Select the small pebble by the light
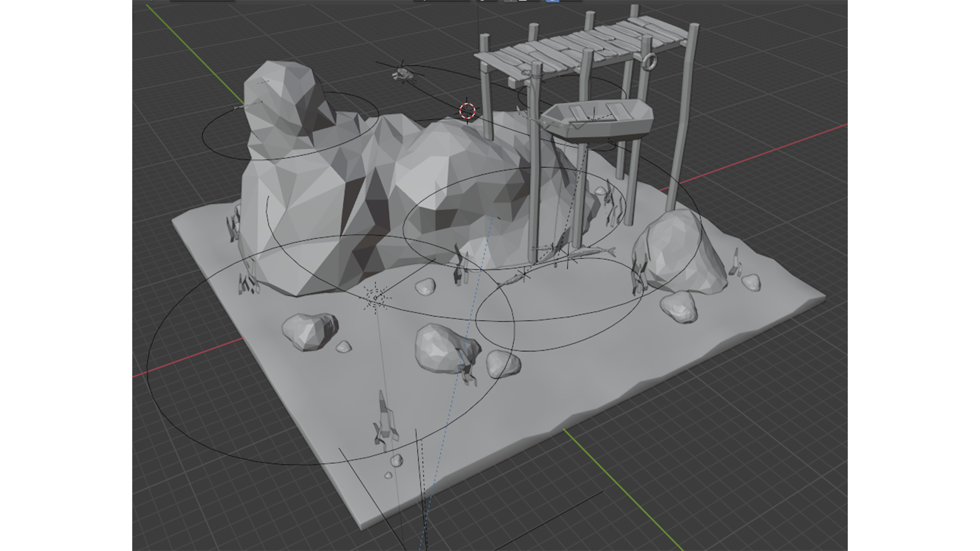The height and width of the screenshot is (551, 980). [425, 287]
